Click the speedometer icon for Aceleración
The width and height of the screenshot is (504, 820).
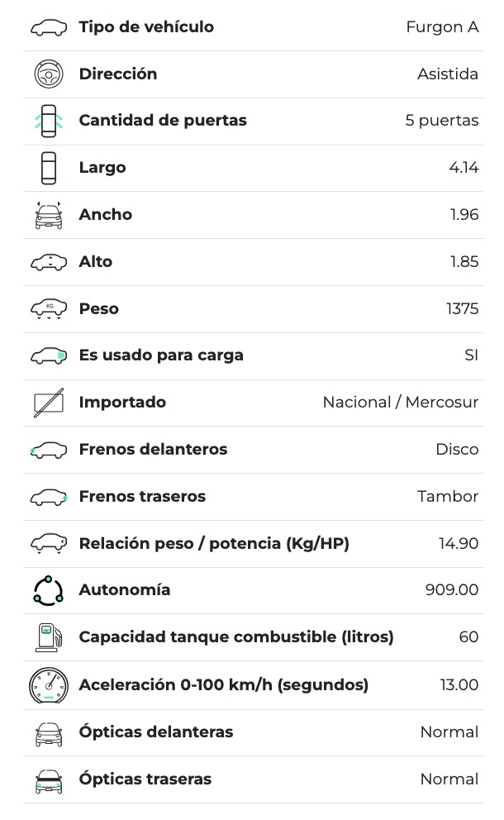click(49, 685)
